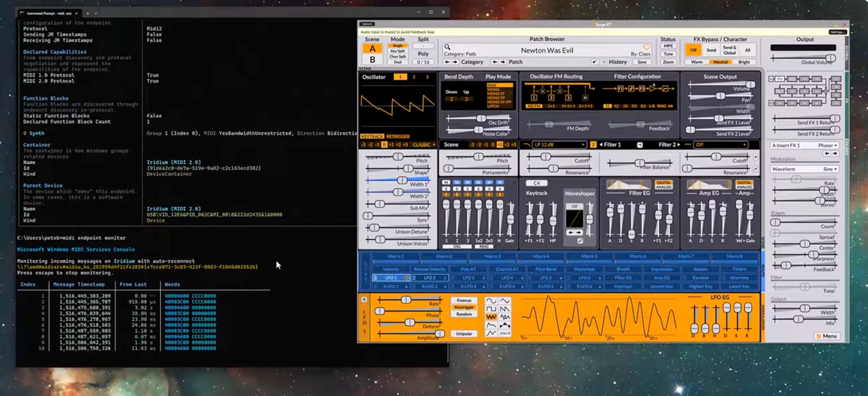
Task: Select the sine LFO waveform shape
Action: (492, 301)
